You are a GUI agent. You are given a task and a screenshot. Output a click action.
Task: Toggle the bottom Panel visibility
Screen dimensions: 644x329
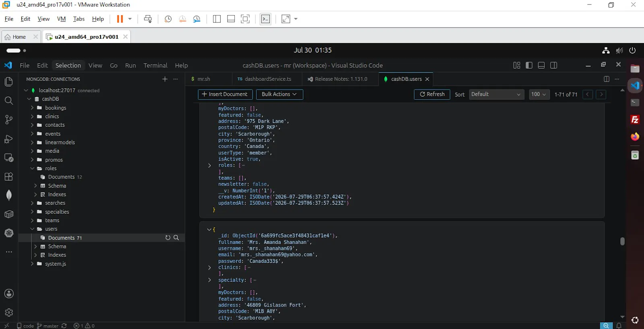coord(541,65)
